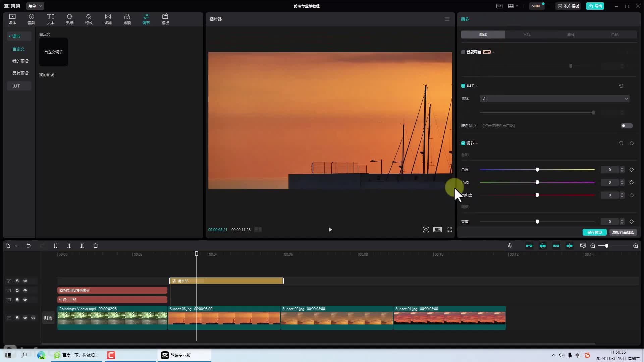Reset the 调节 adjustment section

tap(621, 143)
